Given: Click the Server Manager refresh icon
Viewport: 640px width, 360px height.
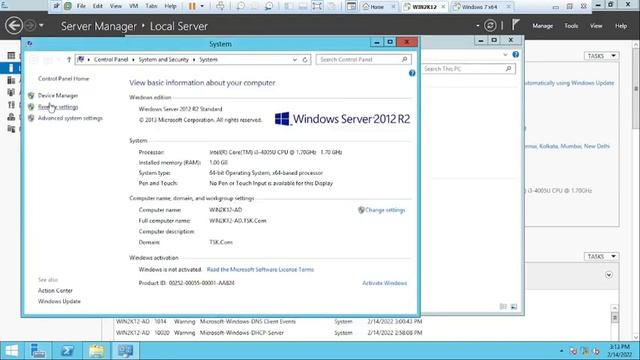Looking at the screenshot, I should (490, 26).
